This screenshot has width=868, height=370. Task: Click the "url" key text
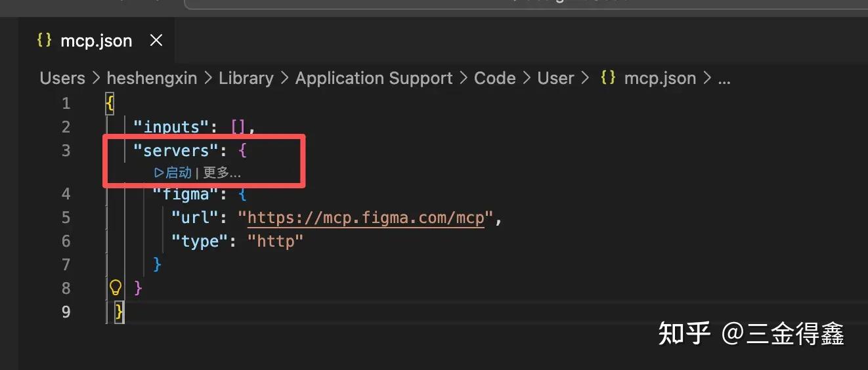click(195, 218)
